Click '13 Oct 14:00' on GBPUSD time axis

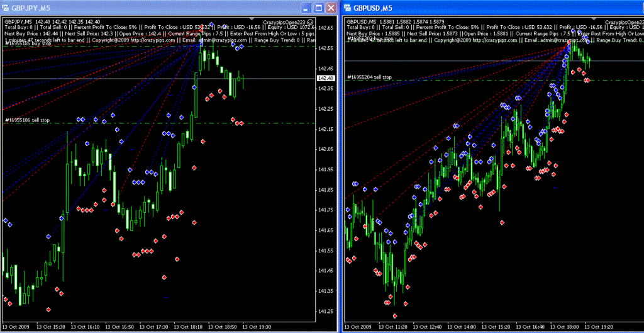(462, 327)
